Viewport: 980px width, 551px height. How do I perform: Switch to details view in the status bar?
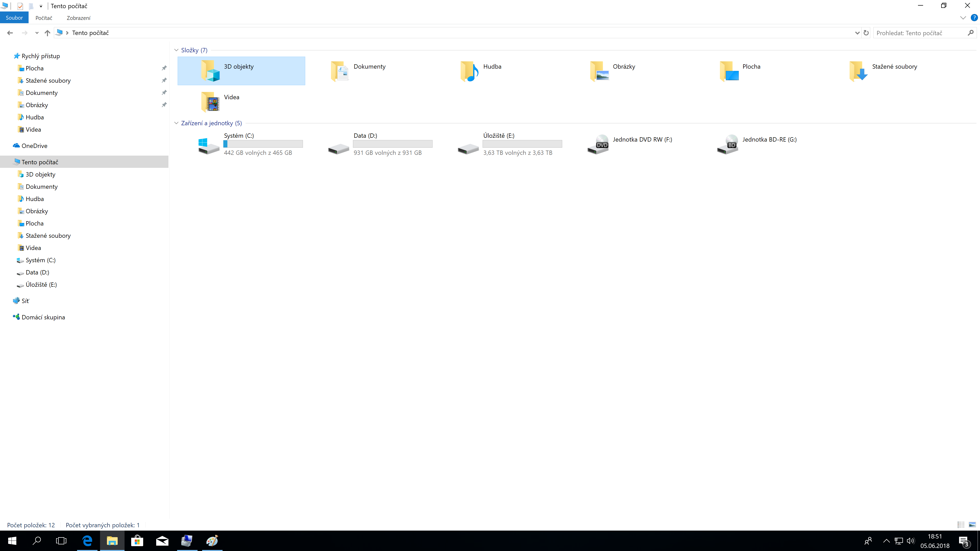click(961, 525)
